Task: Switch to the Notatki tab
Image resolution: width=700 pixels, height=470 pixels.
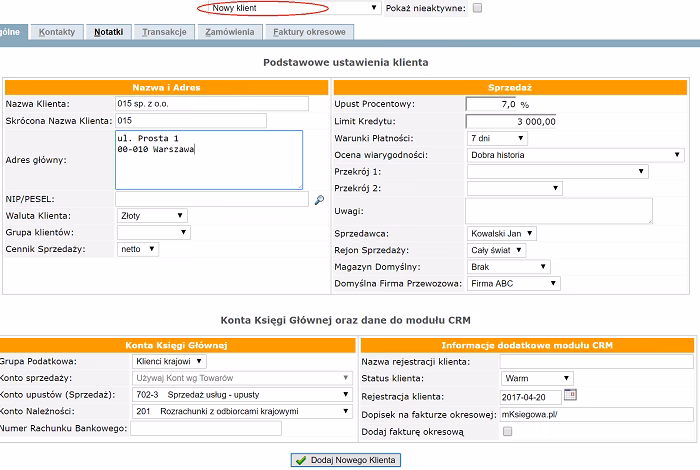Action: coord(108,32)
